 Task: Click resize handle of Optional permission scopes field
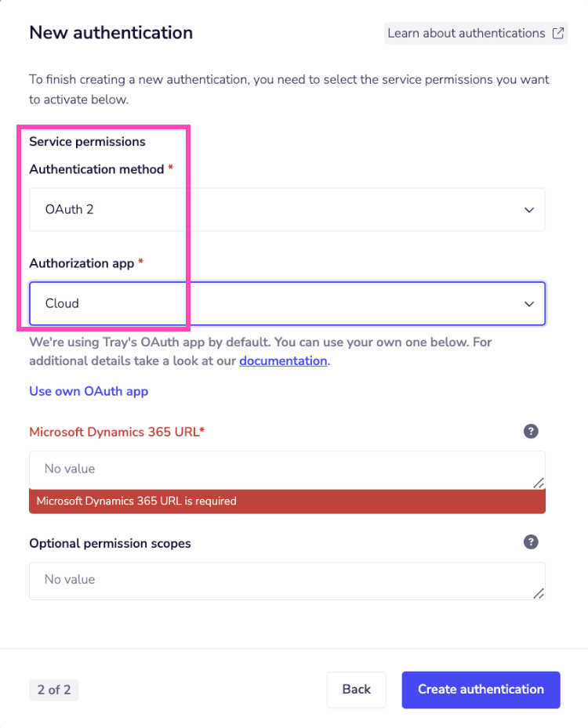tap(539, 594)
